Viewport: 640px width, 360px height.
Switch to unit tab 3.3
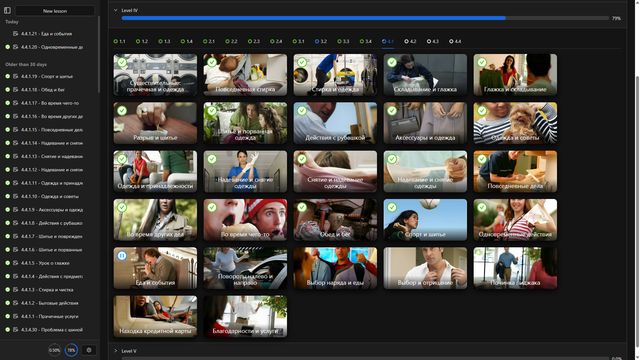click(x=343, y=41)
